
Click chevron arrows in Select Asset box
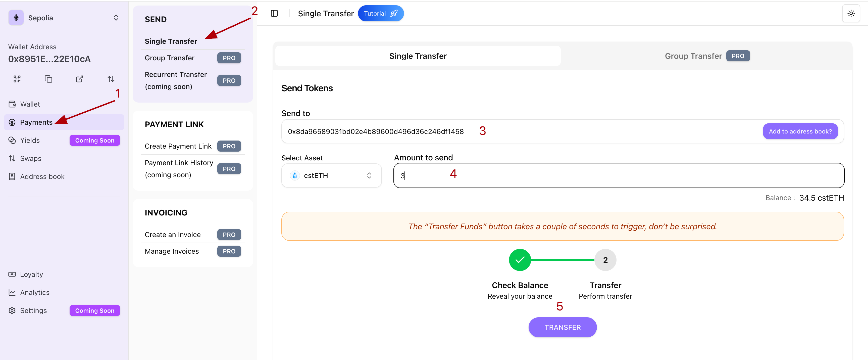click(x=369, y=175)
